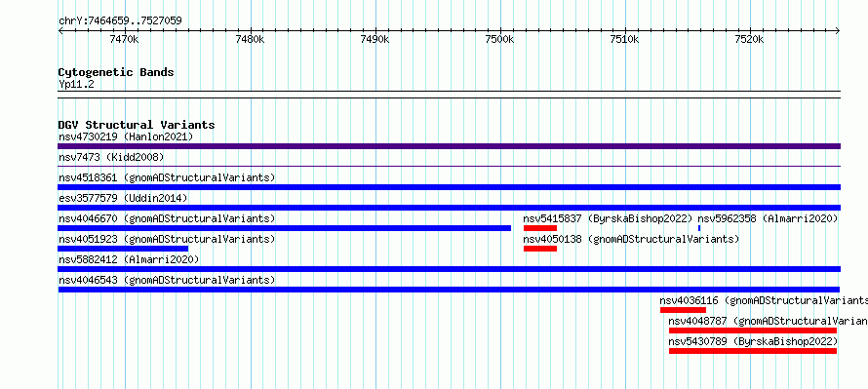Click the blue nsv4046670 variant bar
Screen dimensions: 868x389
pyautogui.click(x=285, y=228)
